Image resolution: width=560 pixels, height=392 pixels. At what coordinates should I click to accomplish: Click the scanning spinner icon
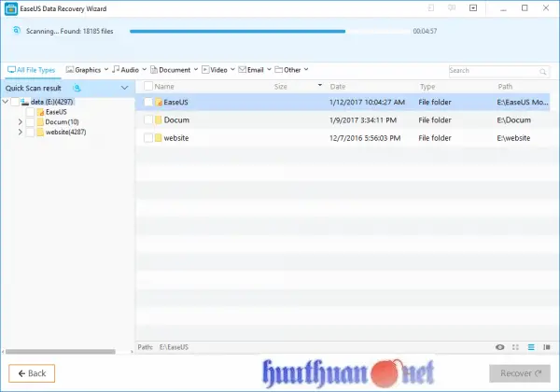(x=17, y=31)
